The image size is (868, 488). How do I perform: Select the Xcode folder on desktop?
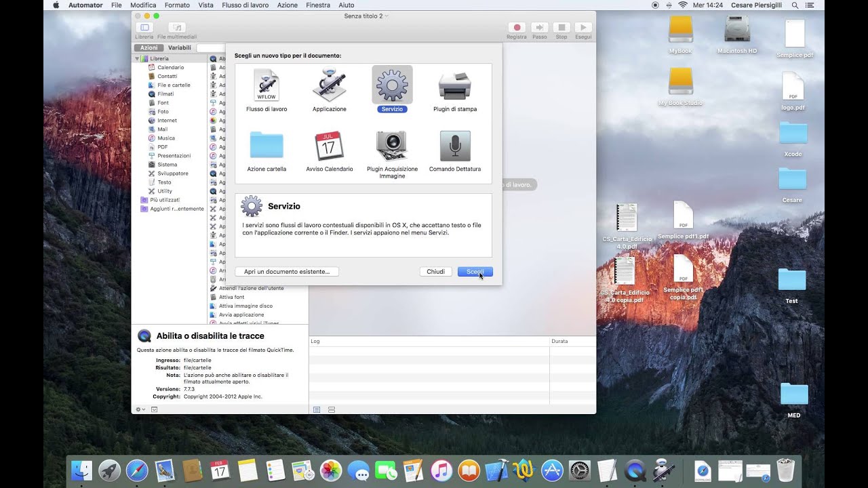click(793, 138)
